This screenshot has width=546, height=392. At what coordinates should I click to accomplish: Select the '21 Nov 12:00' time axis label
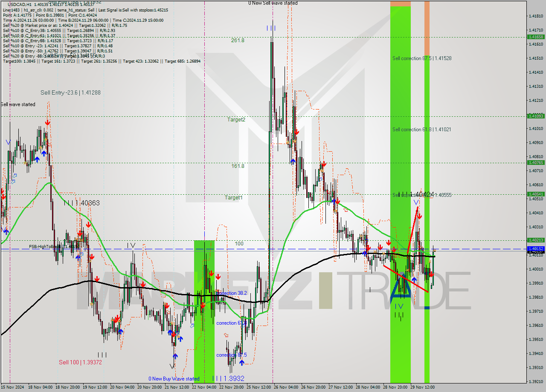click(177, 387)
